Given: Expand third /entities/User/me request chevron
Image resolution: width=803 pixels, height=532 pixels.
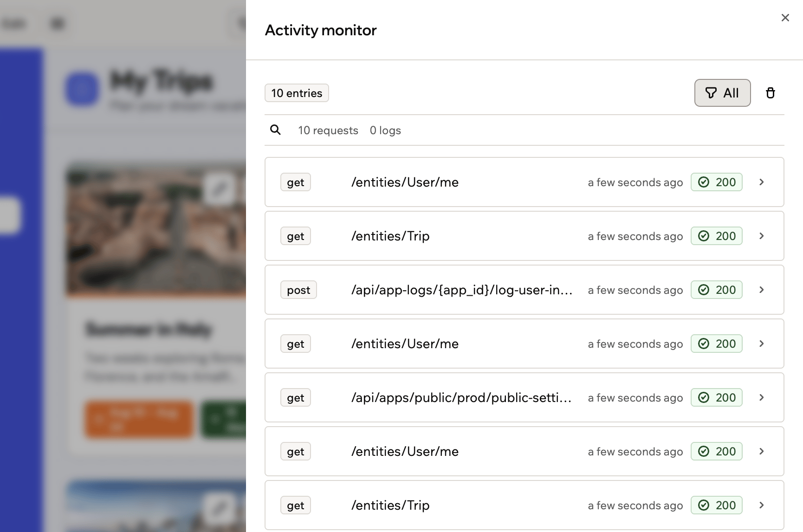Looking at the screenshot, I should click(761, 451).
